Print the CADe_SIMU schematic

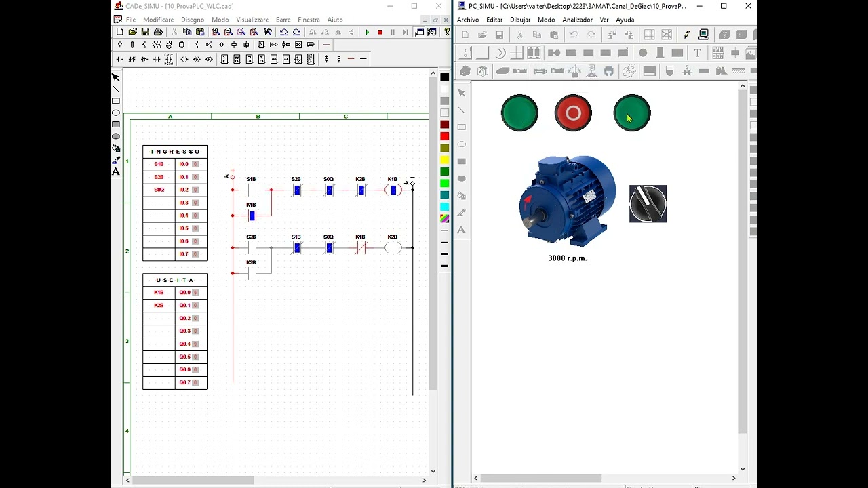click(158, 32)
